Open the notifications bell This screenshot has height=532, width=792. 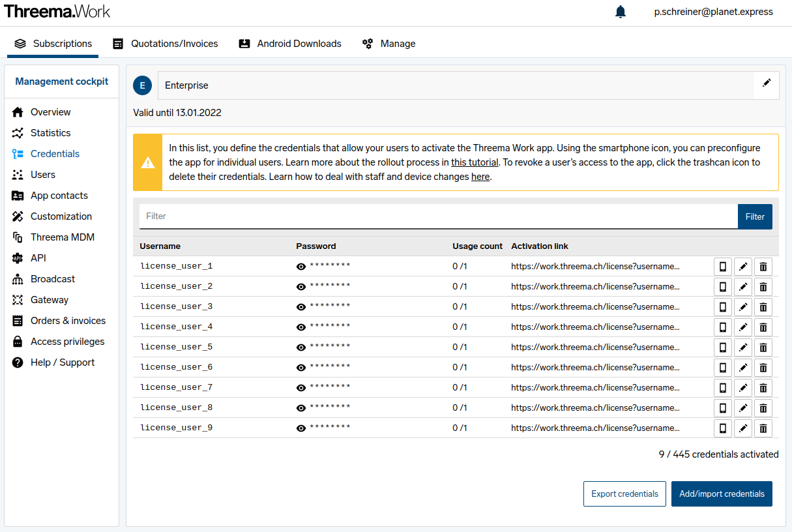point(621,12)
